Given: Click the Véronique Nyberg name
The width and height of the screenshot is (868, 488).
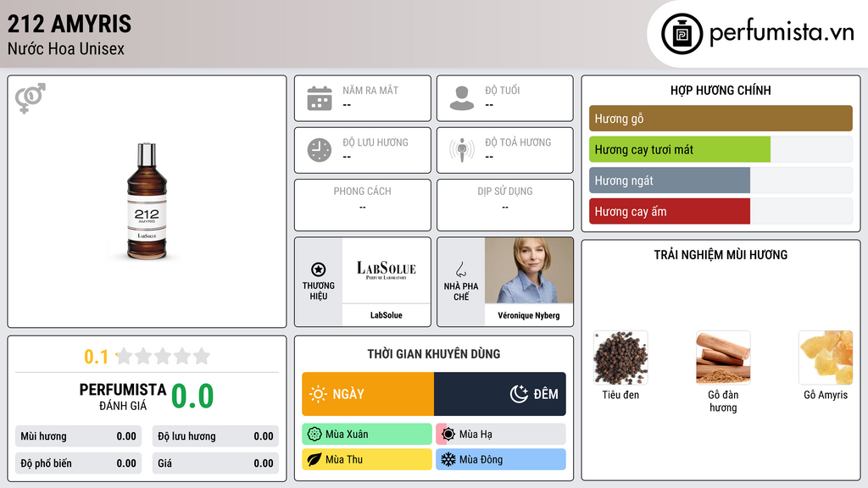Looking at the screenshot, I should (529, 315).
